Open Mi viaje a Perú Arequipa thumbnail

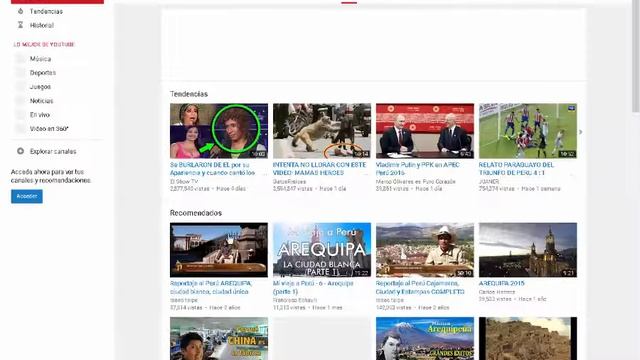pyautogui.click(x=322, y=250)
